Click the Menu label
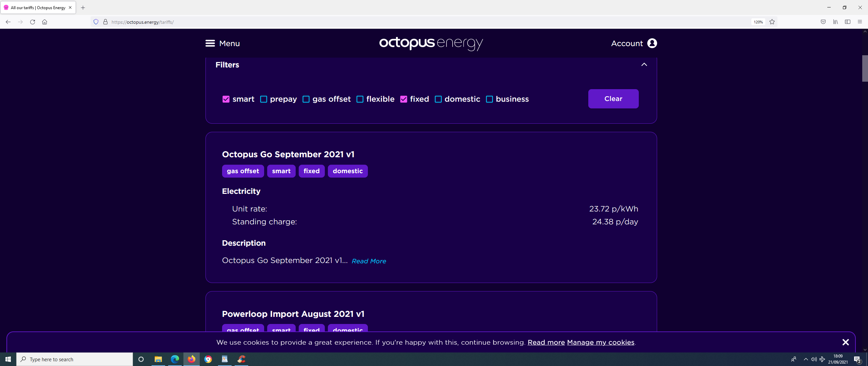Image resolution: width=868 pixels, height=366 pixels. pos(229,43)
